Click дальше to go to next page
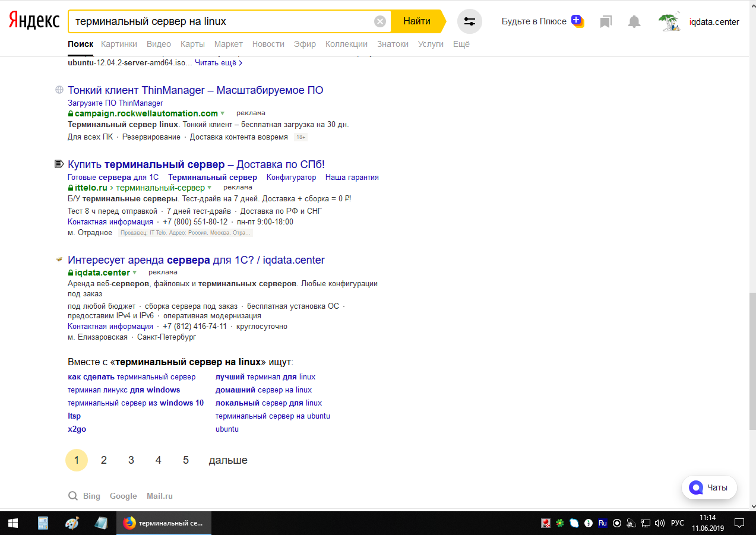The height and width of the screenshot is (535, 756). 228,460
